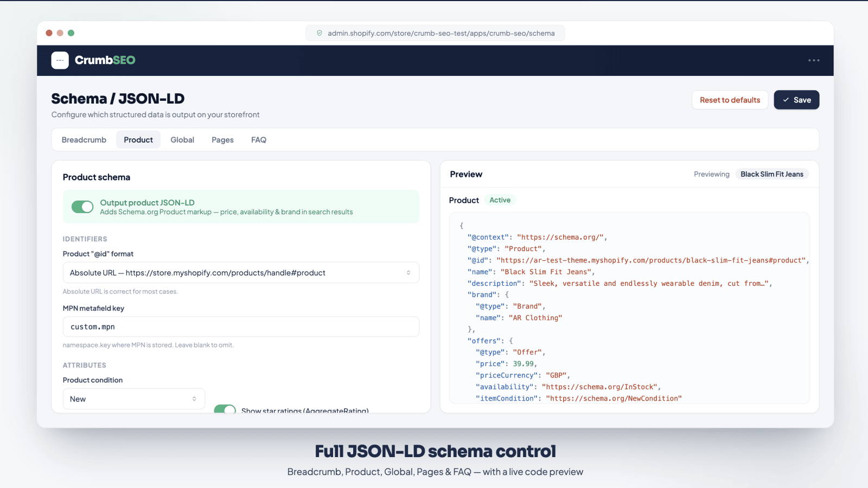Image resolution: width=868 pixels, height=488 pixels.
Task: Click the "@id" URL line in preview
Action: [638, 260]
